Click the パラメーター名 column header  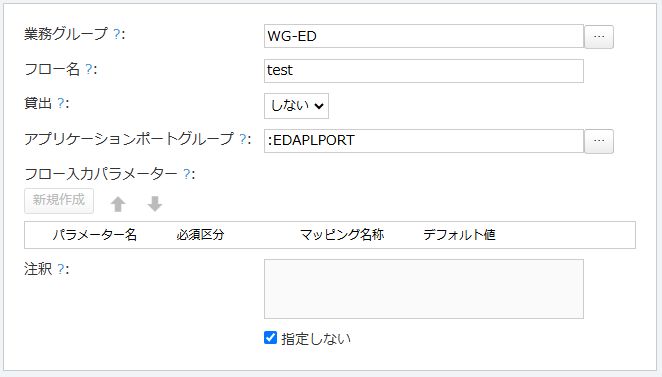click(x=95, y=235)
